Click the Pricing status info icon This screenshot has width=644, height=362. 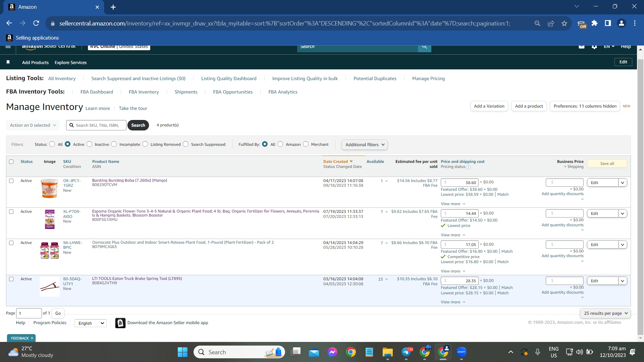(469, 167)
